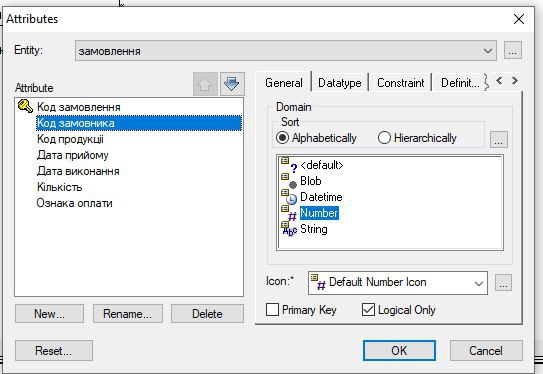
Task: Choose the Number domain
Action: pyautogui.click(x=319, y=213)
